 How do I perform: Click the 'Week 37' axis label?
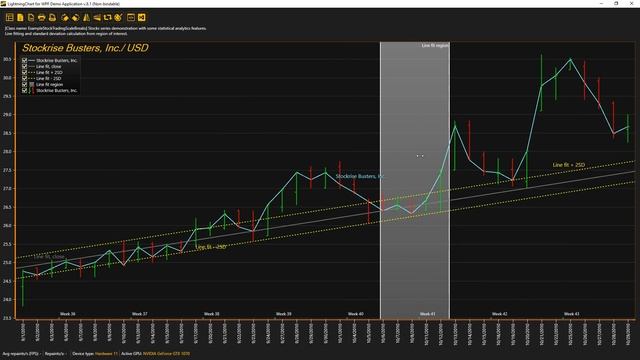(x=140, y=314)
